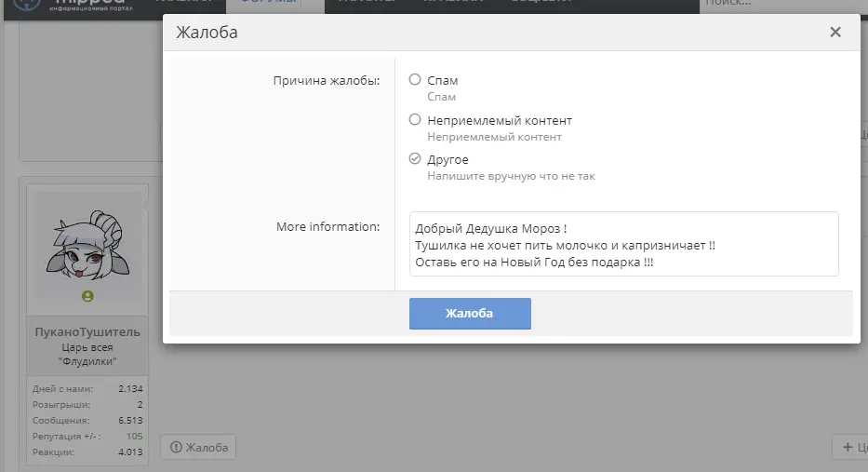Open the Сообщения count 6.513

pos(130,421)
